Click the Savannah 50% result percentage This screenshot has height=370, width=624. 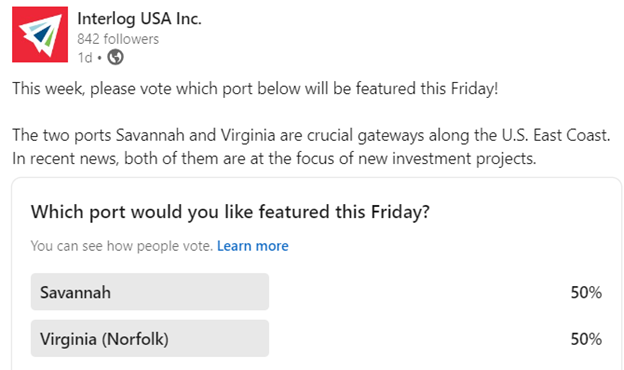(586, 292)
